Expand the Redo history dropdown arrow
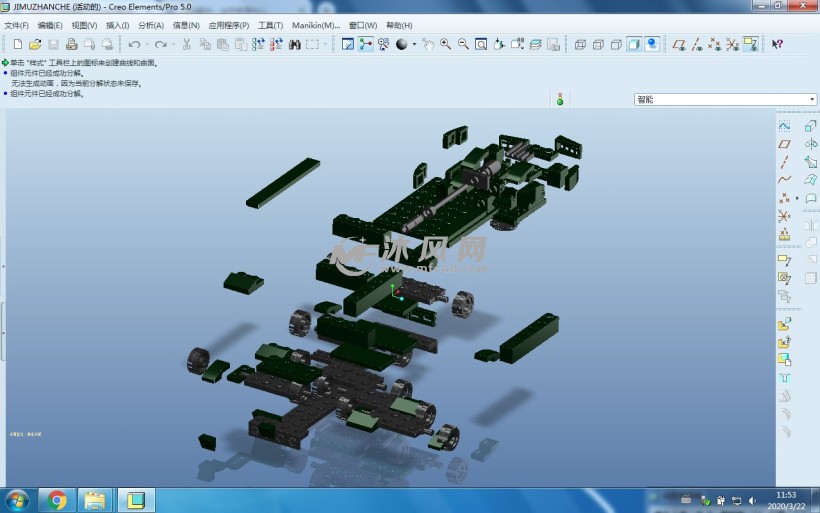This screenshot has height=513, width=820. (x=173, y=44)
